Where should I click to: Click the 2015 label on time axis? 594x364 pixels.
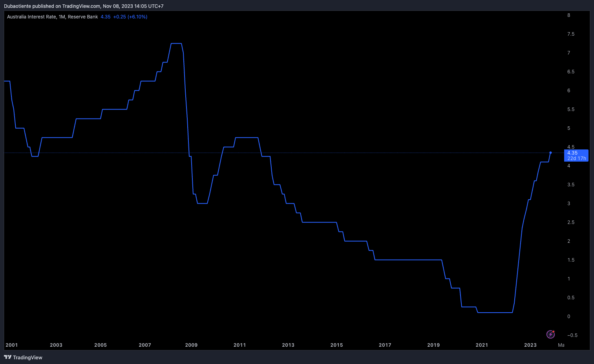pos(336,345)
